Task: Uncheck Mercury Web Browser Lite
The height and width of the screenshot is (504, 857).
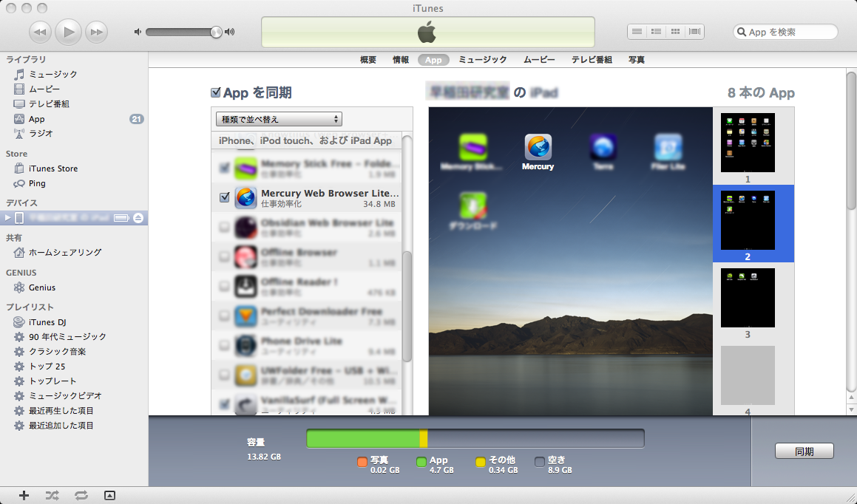Action: [x=224, y=197]
